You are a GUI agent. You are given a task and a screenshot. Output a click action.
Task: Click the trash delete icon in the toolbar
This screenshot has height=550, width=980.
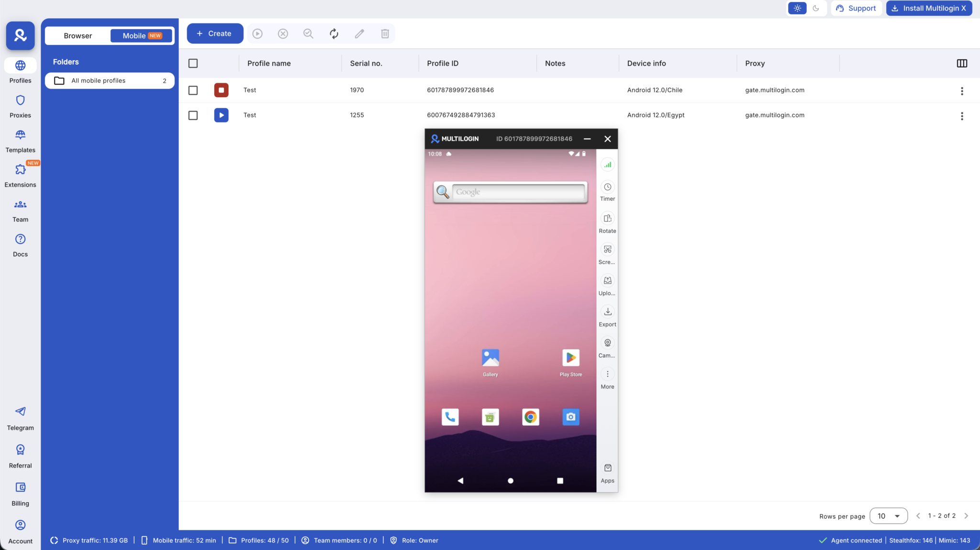tap(385, 34)
